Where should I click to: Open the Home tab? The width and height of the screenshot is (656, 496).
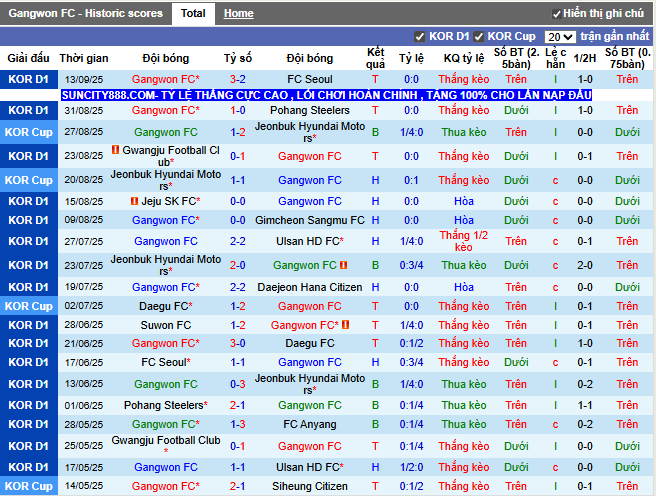tap(238, 13)
